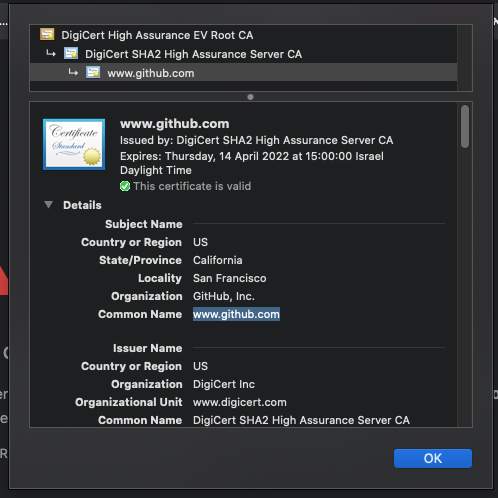The width and height of the screenshot is (498, 498).
Task: Click the DigiCert SHA2 Server CA certificate icon
Action: point(71,53)
